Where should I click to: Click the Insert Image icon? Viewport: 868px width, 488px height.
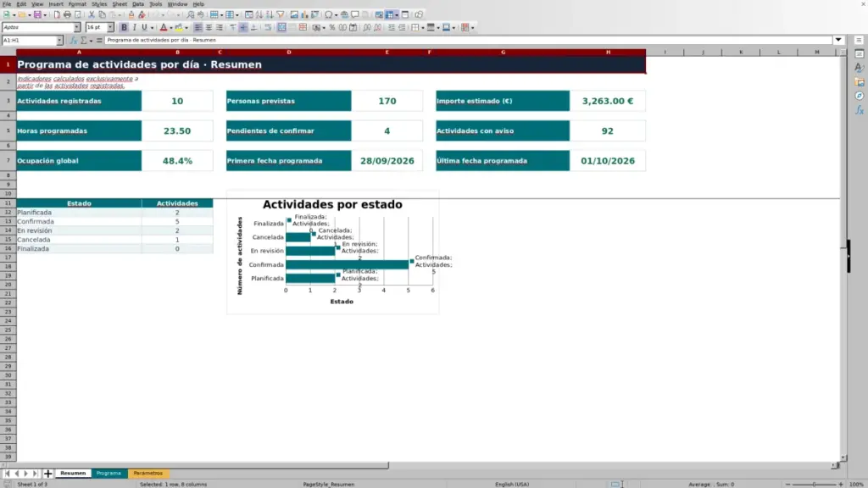coord(294,15)
